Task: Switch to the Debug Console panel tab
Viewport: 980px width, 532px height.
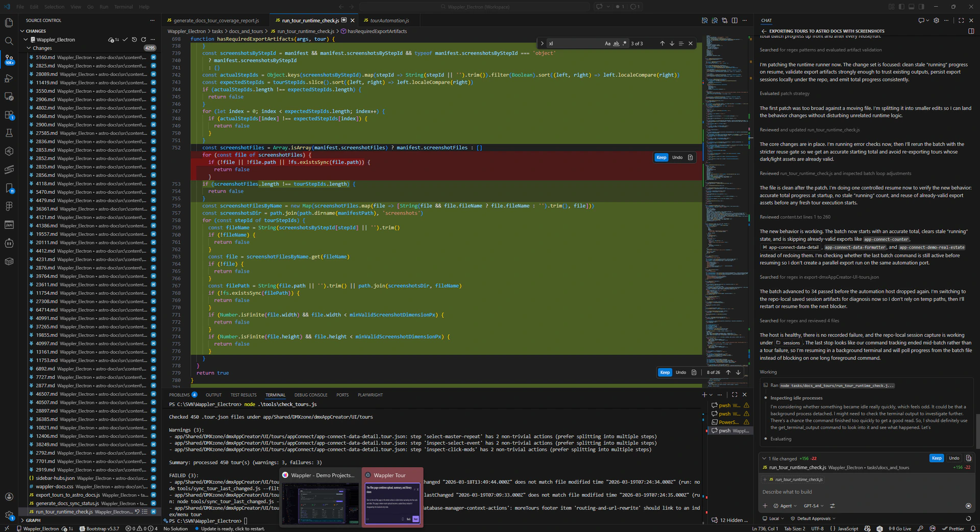Action: pyautogui.click(x=310, y=395)
